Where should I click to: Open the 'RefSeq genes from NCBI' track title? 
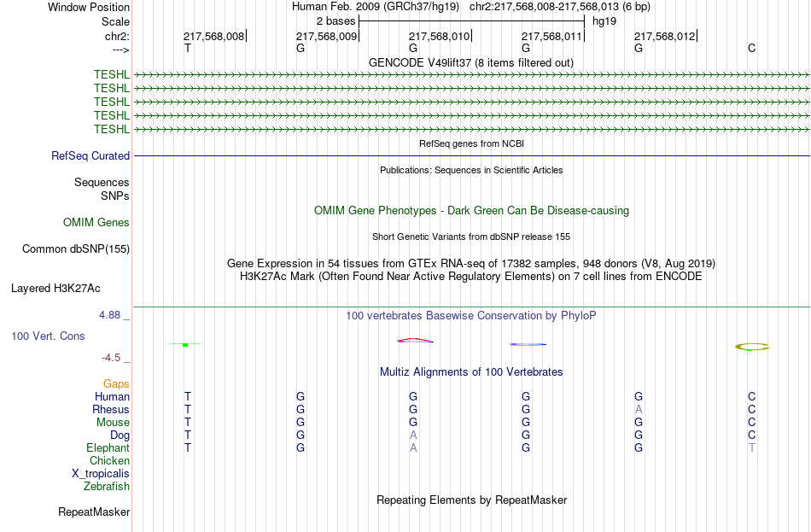(471, 143)
